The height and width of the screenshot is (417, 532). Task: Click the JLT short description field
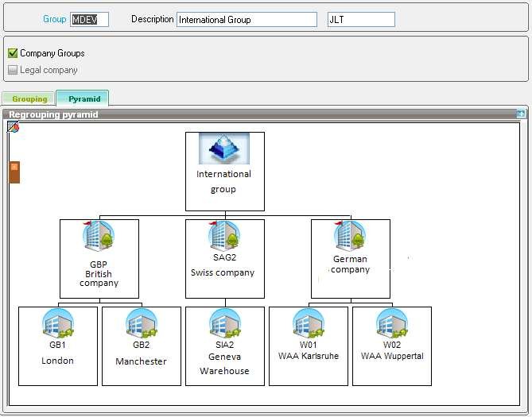pyautogui.click(x=360, y=19)
